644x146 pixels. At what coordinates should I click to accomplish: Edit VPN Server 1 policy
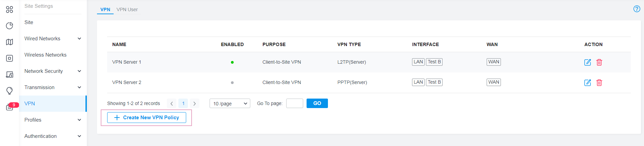588,62
